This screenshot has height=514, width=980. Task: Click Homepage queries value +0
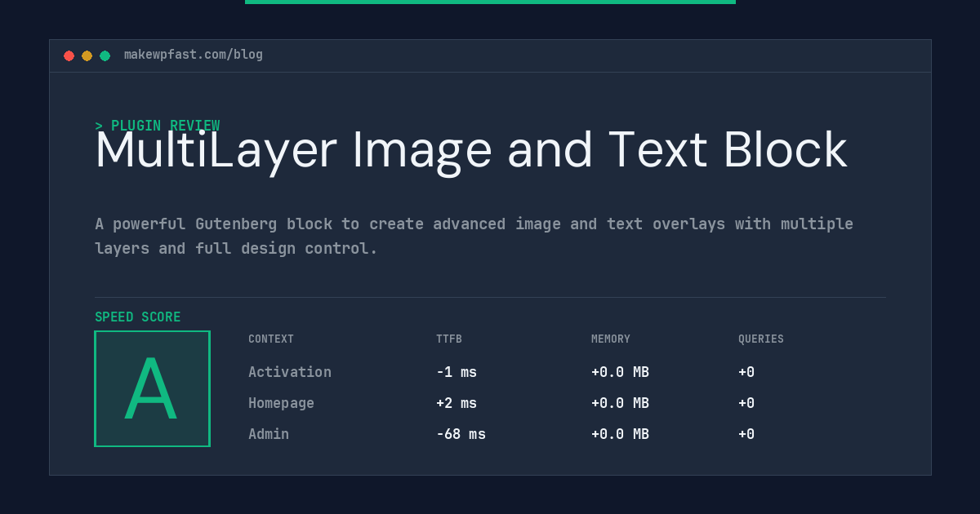pyautogui.click(x=746, y=403)
